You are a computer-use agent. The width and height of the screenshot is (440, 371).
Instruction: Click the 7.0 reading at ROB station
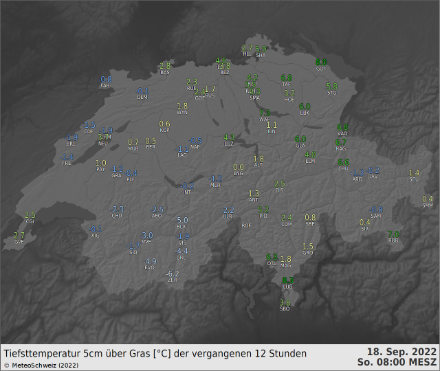pos(393,234)
